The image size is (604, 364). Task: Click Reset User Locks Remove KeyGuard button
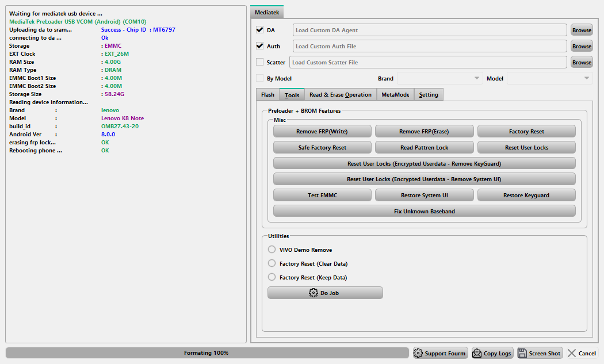pos(425,163)
